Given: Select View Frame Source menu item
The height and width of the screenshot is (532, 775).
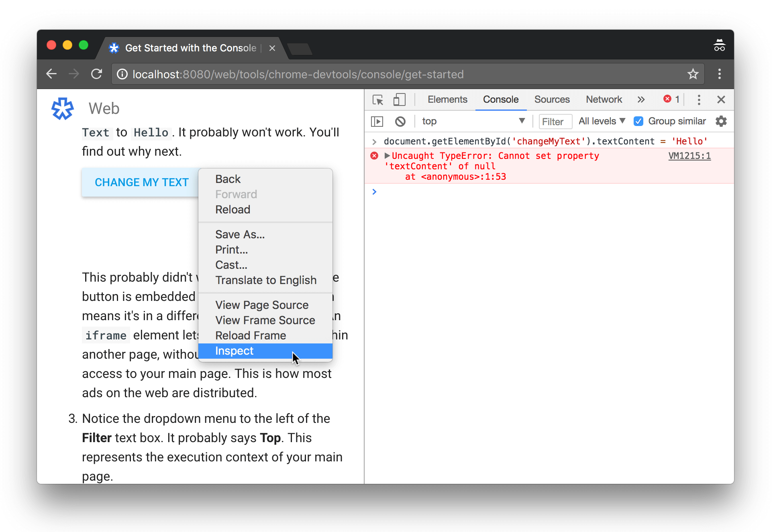Looking at the screenshot, I should [265, 321].
